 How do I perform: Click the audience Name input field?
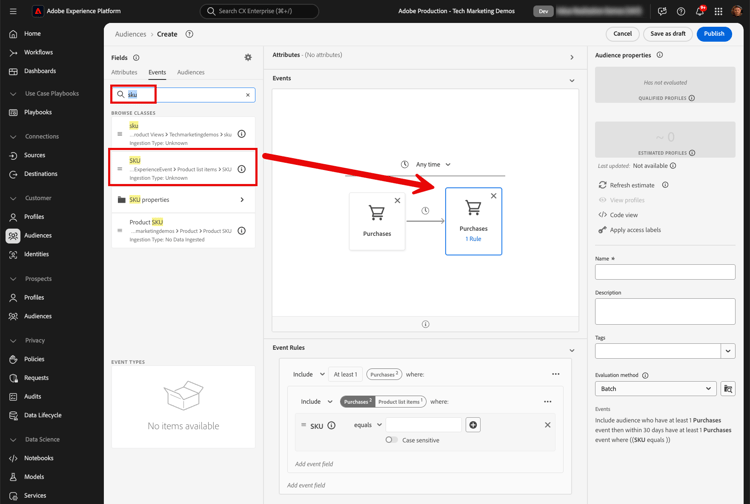tap(665, 272)
